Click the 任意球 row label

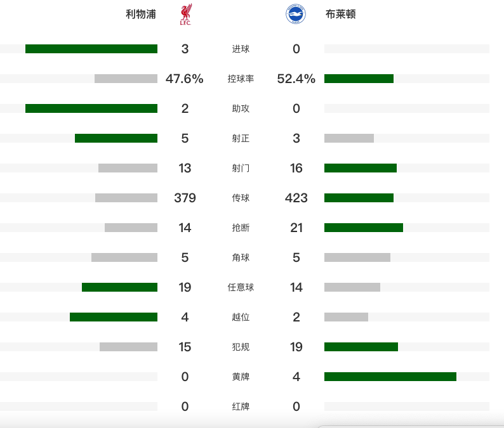click(241, 287)
